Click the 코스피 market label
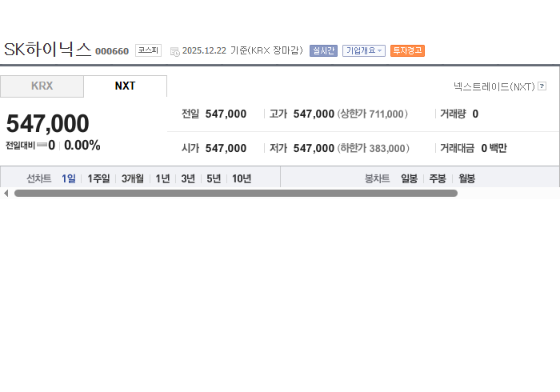 [148, 50]
